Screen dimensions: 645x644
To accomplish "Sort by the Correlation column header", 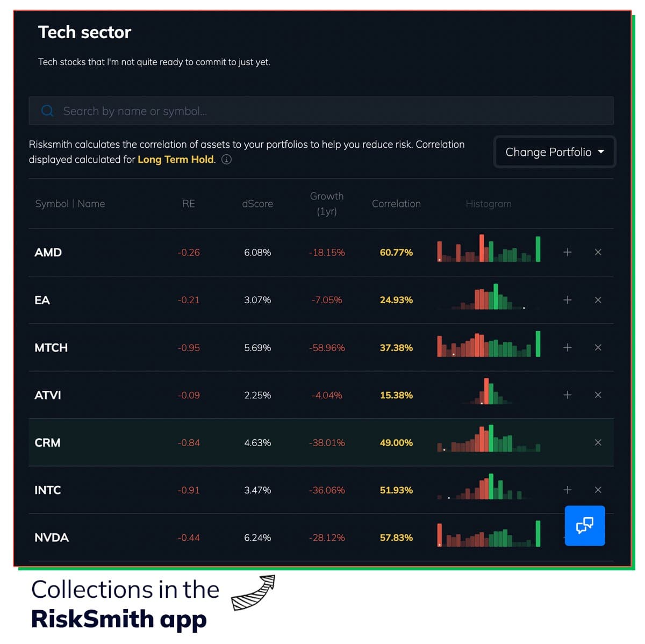I will [396, 204].
